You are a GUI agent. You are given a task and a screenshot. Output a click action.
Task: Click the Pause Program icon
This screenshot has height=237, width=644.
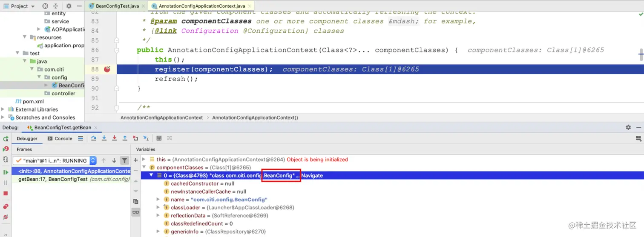(6, 183)
